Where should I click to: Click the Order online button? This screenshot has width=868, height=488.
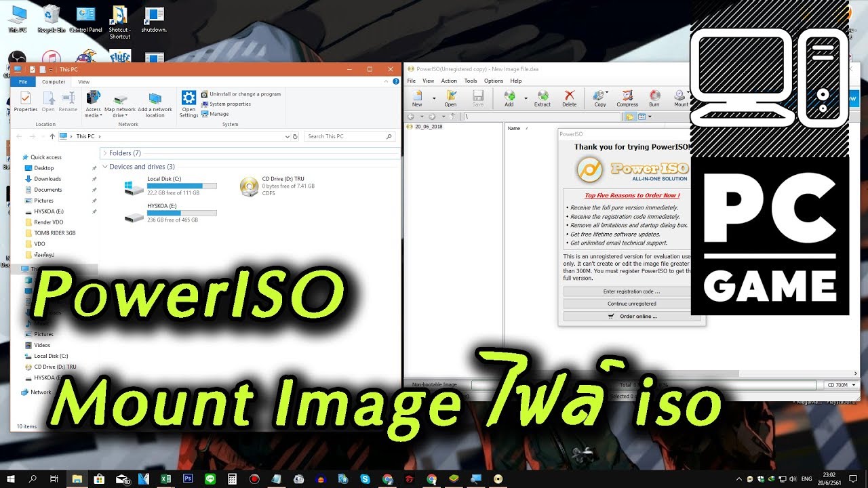click(631, 316)
